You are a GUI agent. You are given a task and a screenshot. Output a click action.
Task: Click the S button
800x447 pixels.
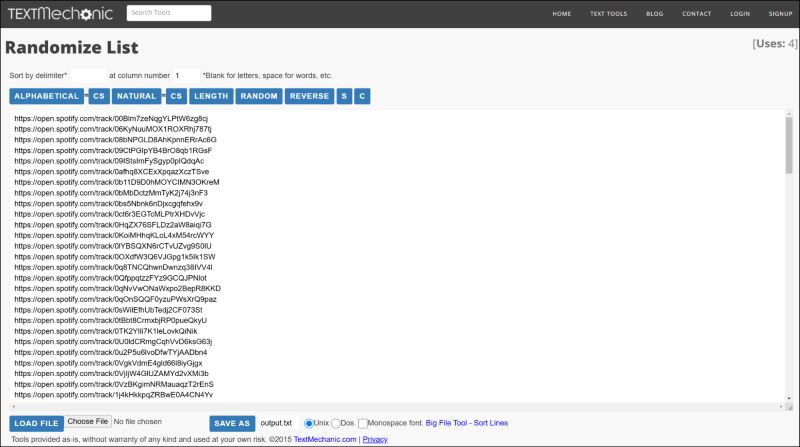[x=344, y=96]
